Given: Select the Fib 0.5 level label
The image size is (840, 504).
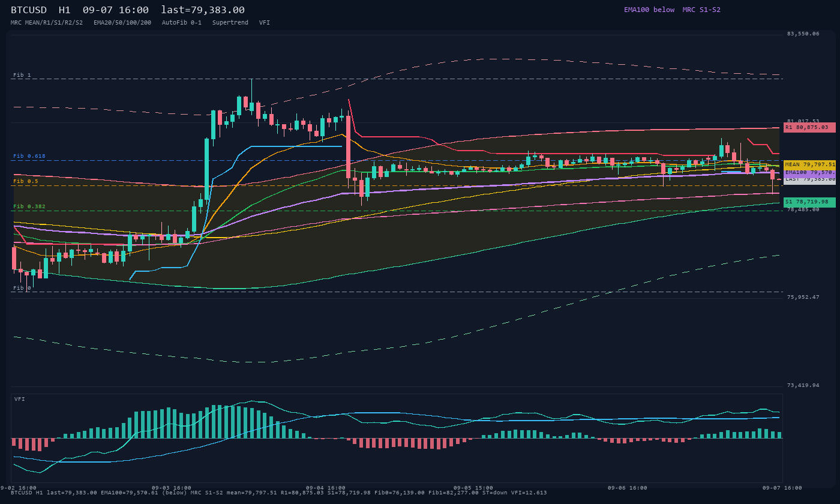Looking at the screenshot, I should tap(26, 181).
